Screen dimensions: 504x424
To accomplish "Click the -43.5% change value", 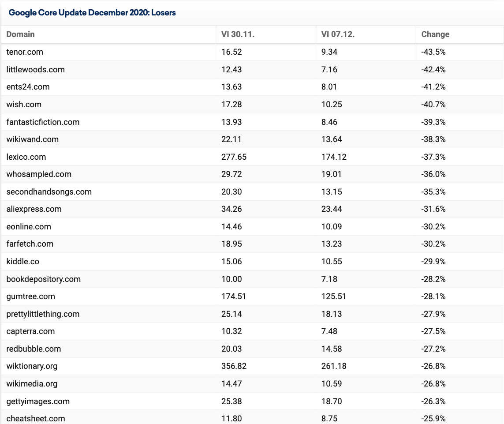I will (433, 52).
